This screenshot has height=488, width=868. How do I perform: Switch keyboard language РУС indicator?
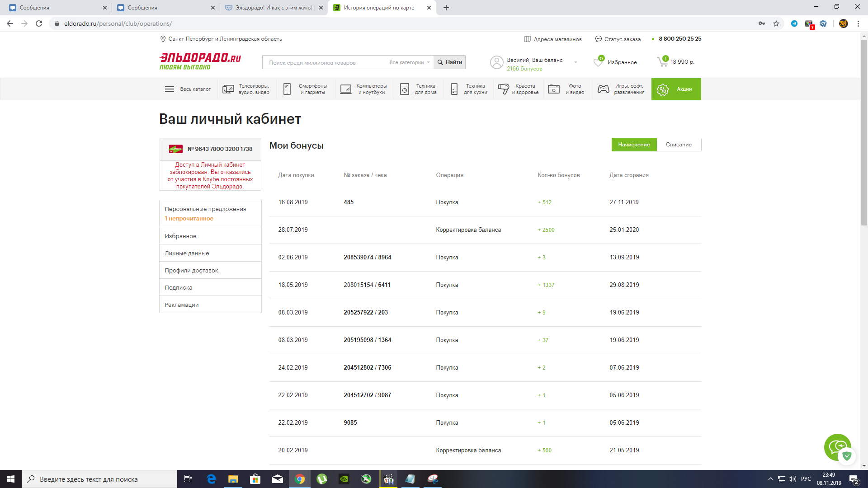(x=806, y=479)
